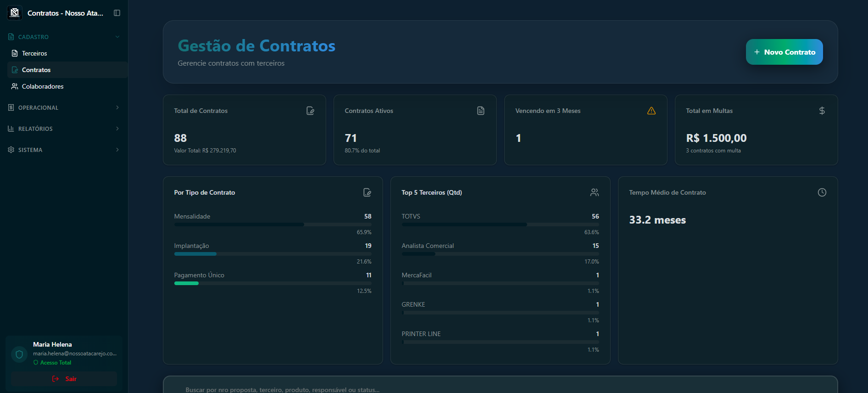Viewport: 868px width, 393px height.
Task: Click the Gestão de Contratos heading
Action: point(256,45)
